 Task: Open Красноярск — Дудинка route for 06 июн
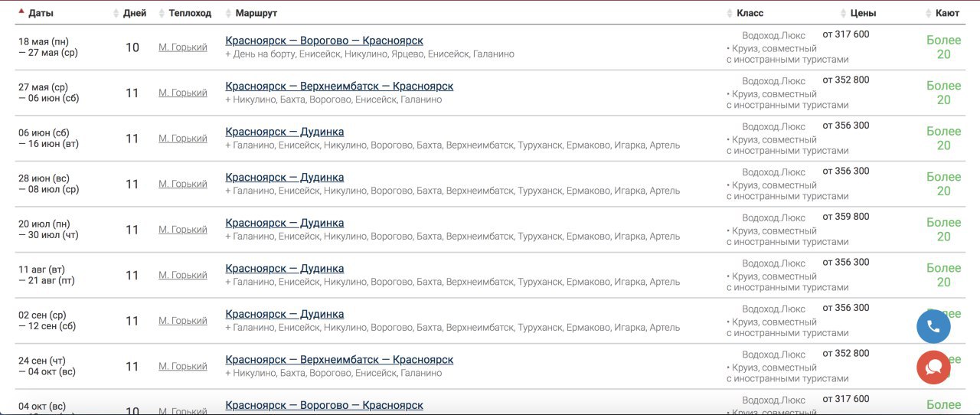click(285, 132)
